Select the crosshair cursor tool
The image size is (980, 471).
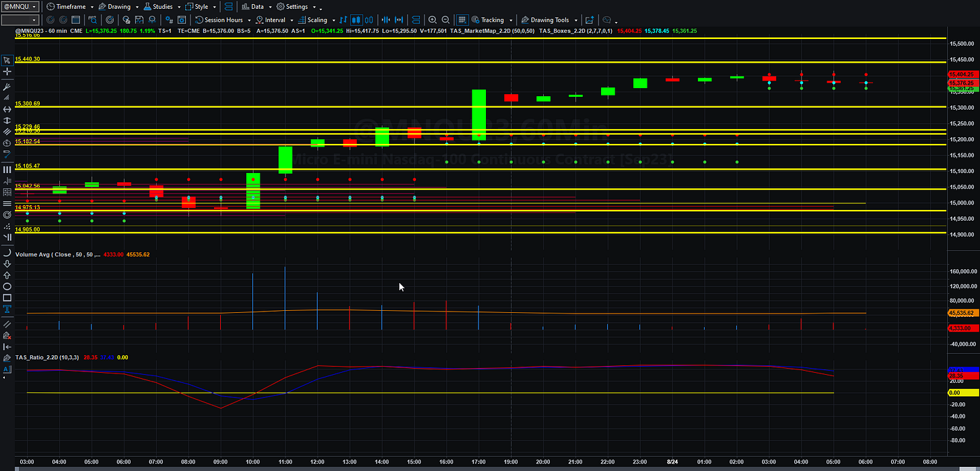tap(7, 71)
